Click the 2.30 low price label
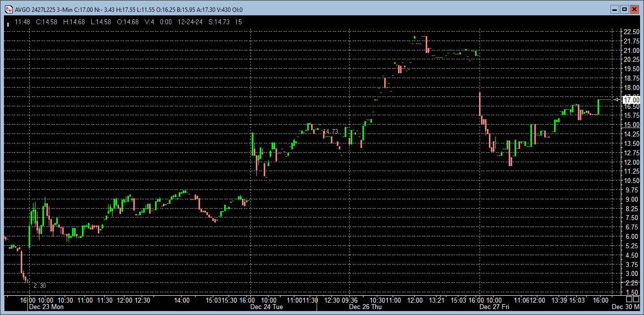The height and width of the screenshot is (315, 644). coord(40,286)
